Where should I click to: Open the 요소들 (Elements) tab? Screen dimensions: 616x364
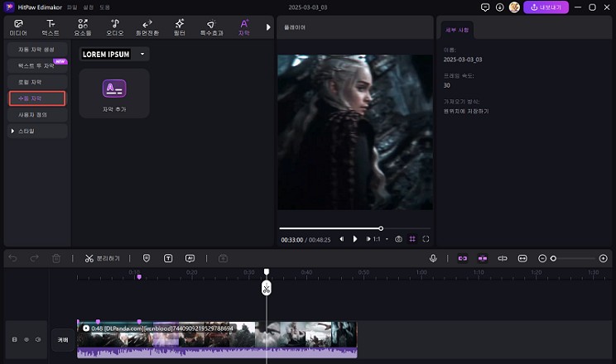click(x=83, y=27)
